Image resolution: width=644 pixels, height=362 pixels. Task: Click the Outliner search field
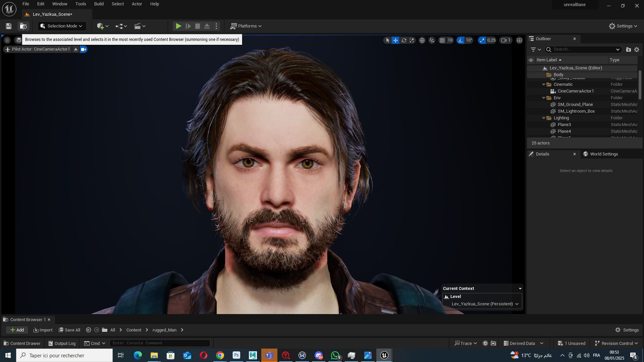[x=583, y=50]
